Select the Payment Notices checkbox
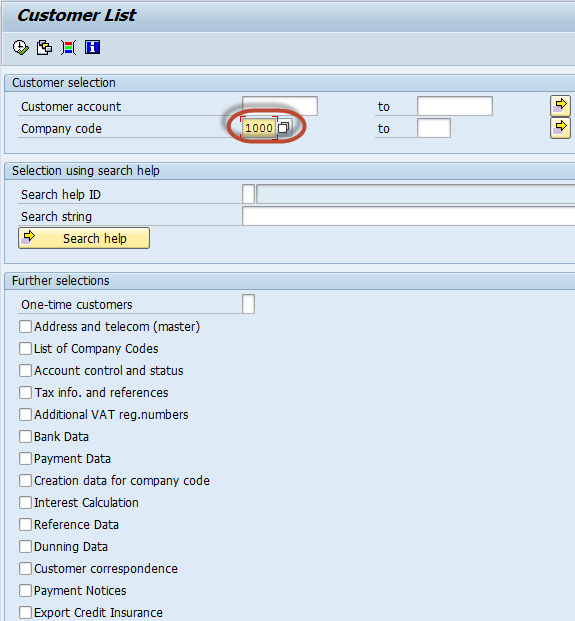The image size is (575, 621). [x=25, y=591]
